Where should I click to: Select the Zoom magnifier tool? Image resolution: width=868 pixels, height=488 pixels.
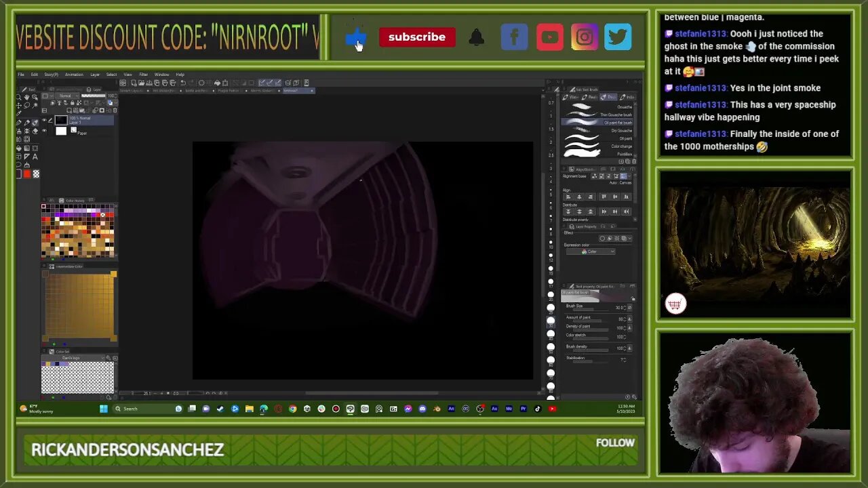point(19,98)
